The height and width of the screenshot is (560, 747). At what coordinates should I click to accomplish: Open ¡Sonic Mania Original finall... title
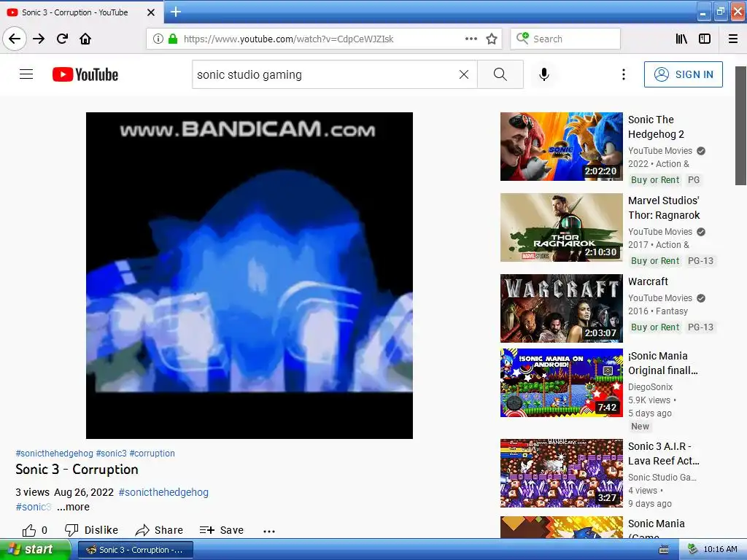click(663, 363)
